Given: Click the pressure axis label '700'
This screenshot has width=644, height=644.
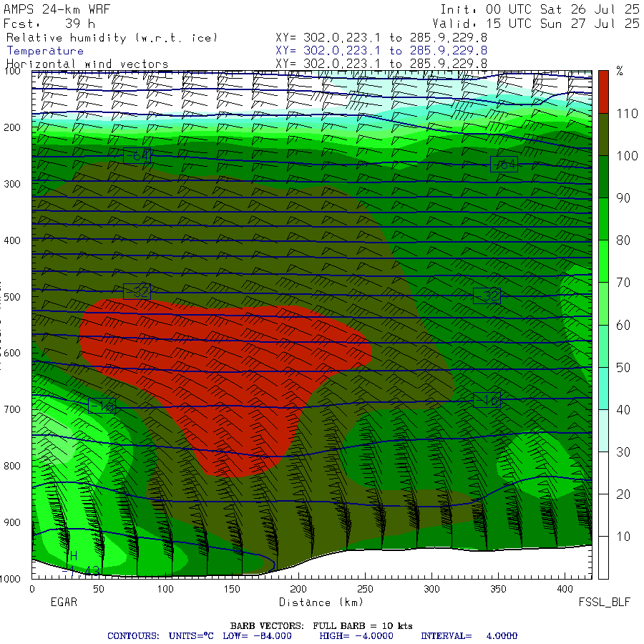Looking at the screenshot, I should tap(12, 409).
